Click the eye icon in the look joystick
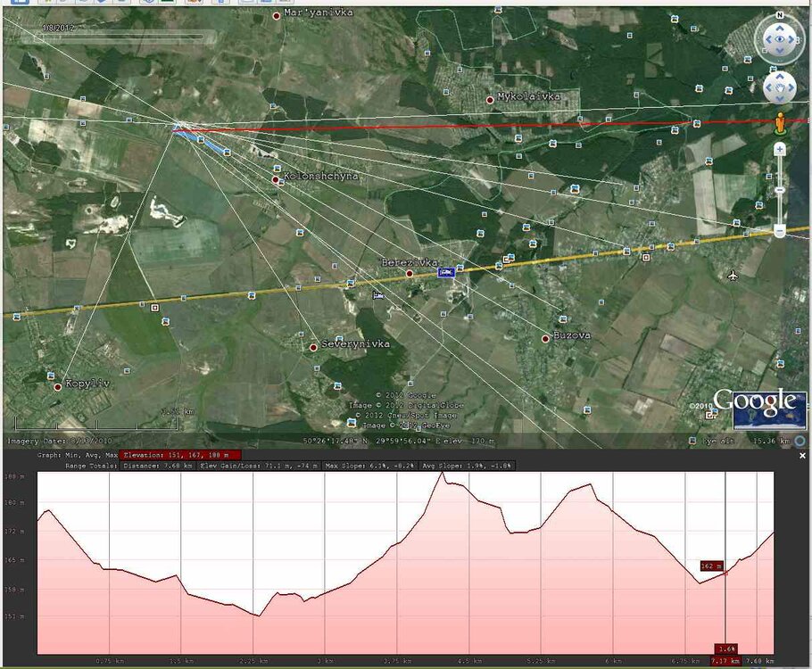The image size is (812, 669). (780, 39)
